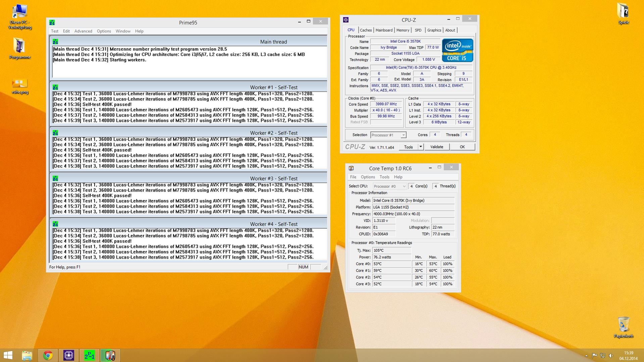
Task: Open the Help menu in Core Temp
Action: [x=398, y=177]
